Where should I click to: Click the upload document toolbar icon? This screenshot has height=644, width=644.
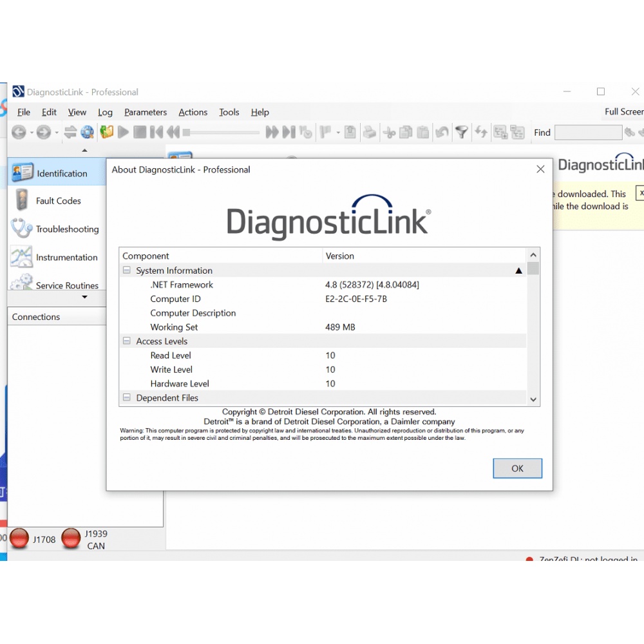click(350, 132)
